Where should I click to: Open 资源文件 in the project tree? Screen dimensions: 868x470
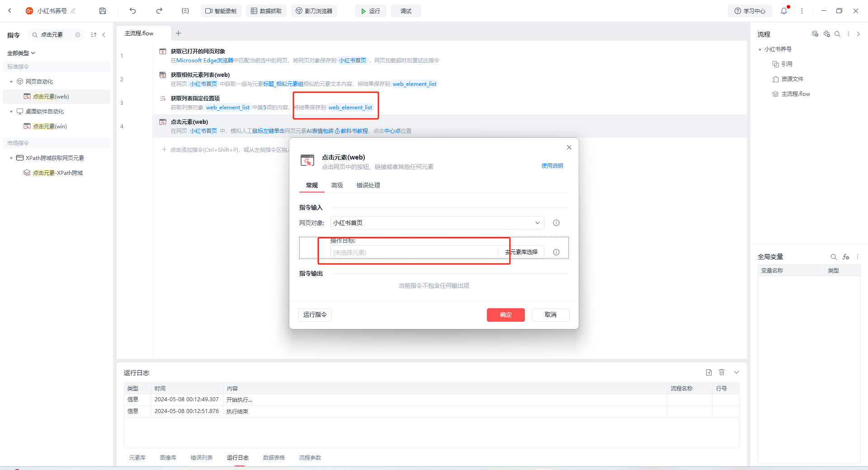pyautogui.click(x=793, y=79)
